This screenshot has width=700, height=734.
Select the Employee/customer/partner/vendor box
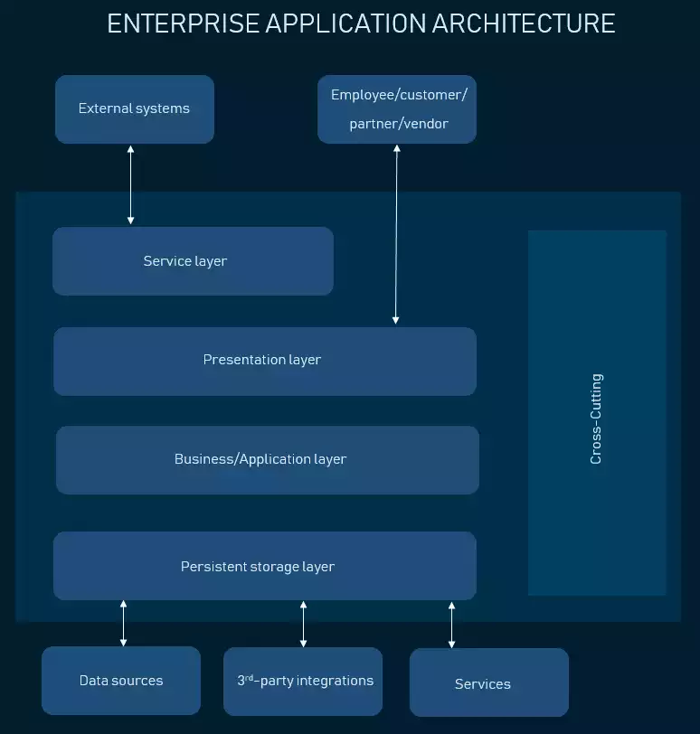point(397,109)
